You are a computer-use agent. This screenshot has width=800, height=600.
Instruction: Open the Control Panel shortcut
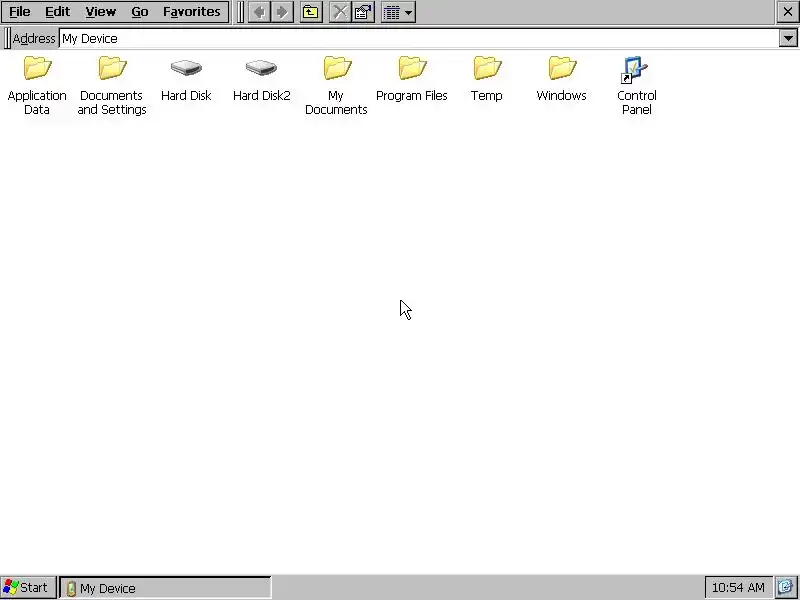636,86
